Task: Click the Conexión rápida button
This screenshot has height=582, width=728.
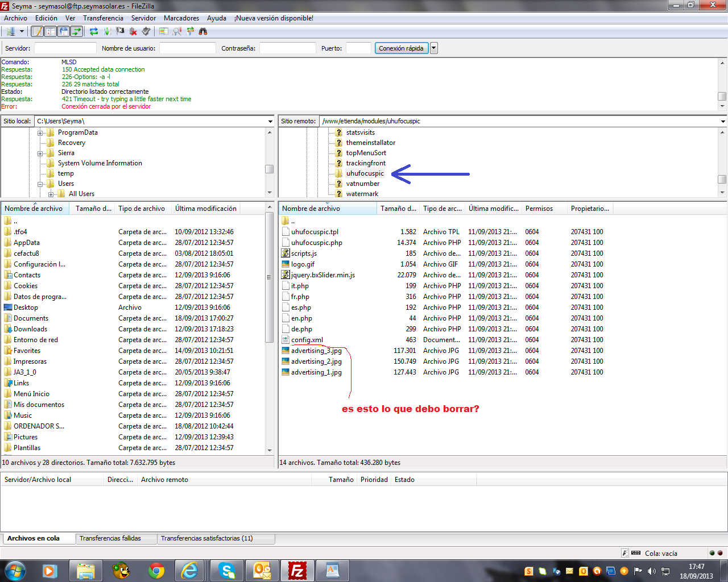Action: (x=401, y=48)
